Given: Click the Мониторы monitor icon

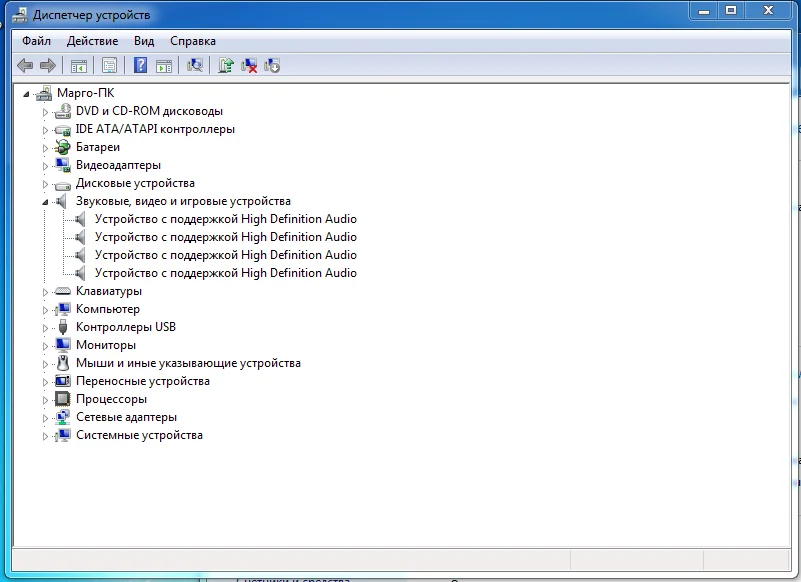Looking at the screenshot, I should 63,345.
